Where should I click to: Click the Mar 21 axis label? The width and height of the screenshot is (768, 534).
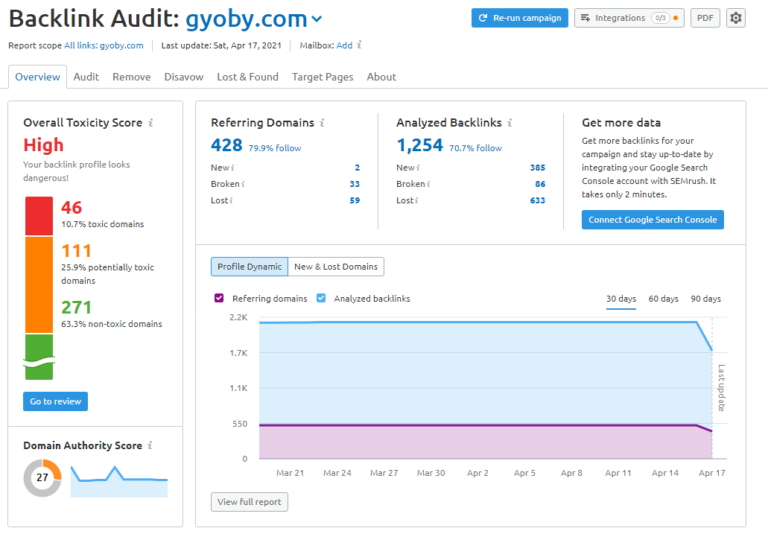pos(290,473)
